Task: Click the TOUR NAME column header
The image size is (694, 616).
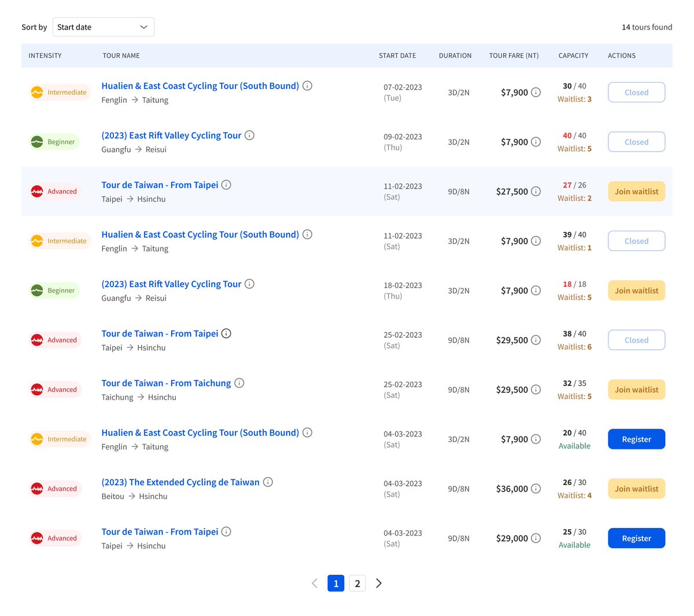Action: [121, 56]
